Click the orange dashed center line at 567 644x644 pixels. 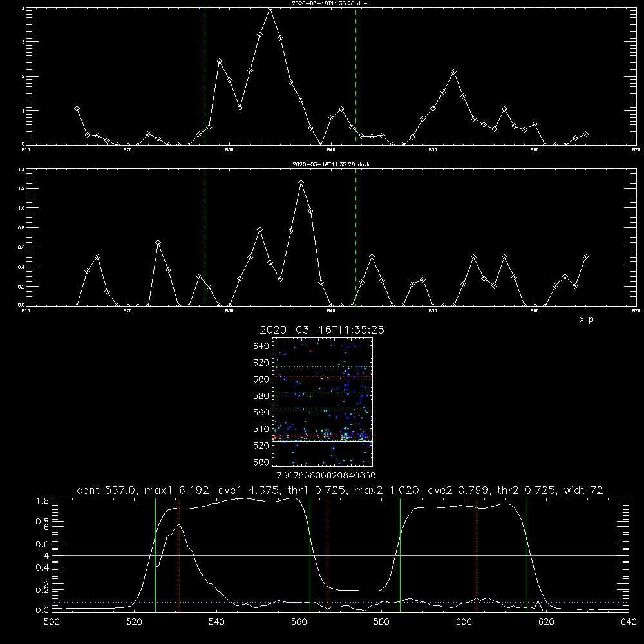[x=328, y=555]
